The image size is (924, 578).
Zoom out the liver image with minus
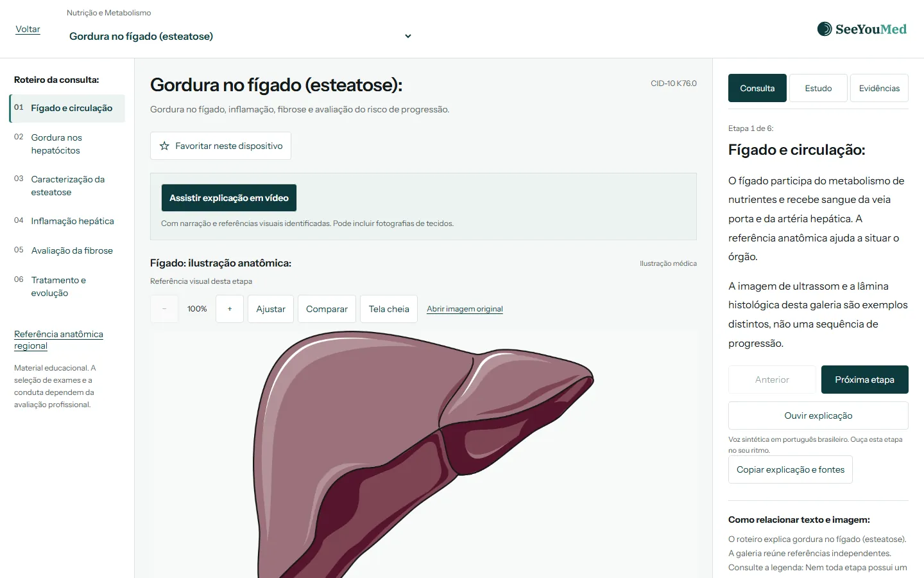click(x=164, y=309)
